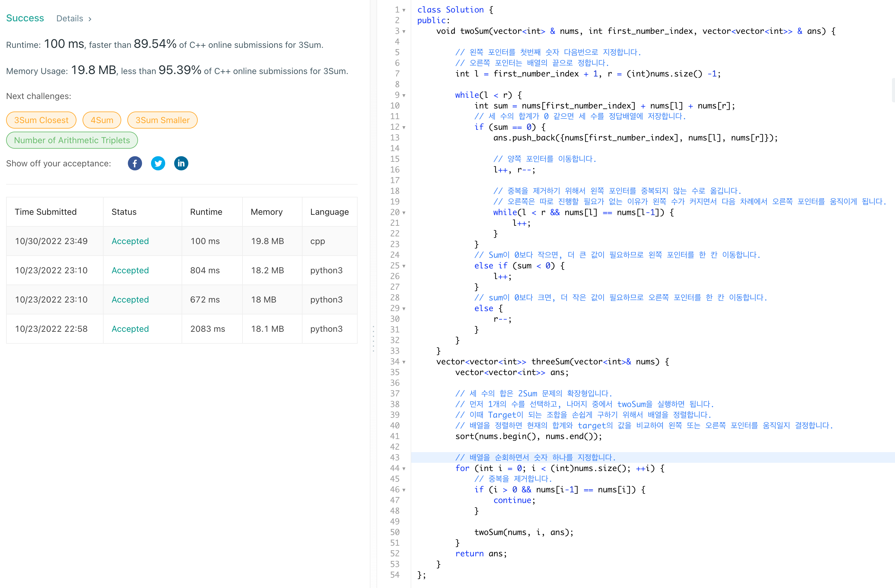Viewport: 895px width, 588px height.
Task: Open Accepted submission from 10/30/2022 23:49
Action: (x=130, y=241)
